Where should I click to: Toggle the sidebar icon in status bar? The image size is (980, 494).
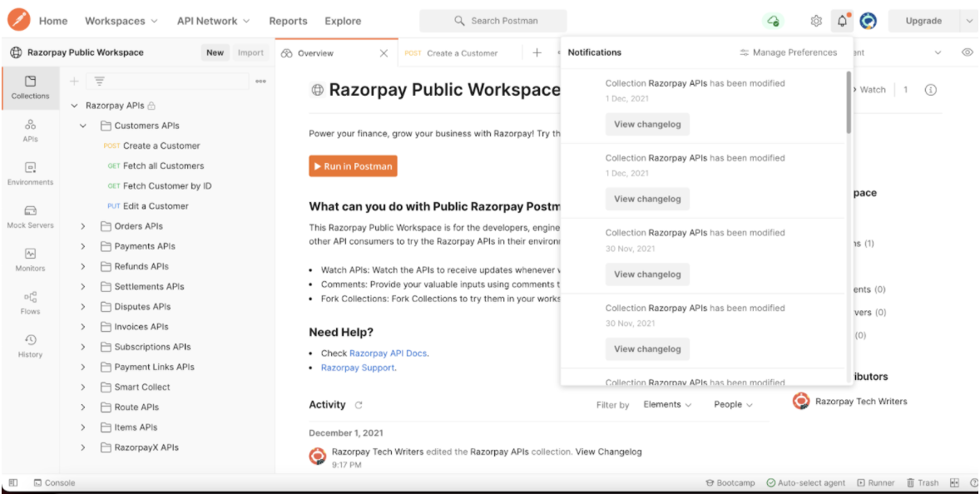13,482
